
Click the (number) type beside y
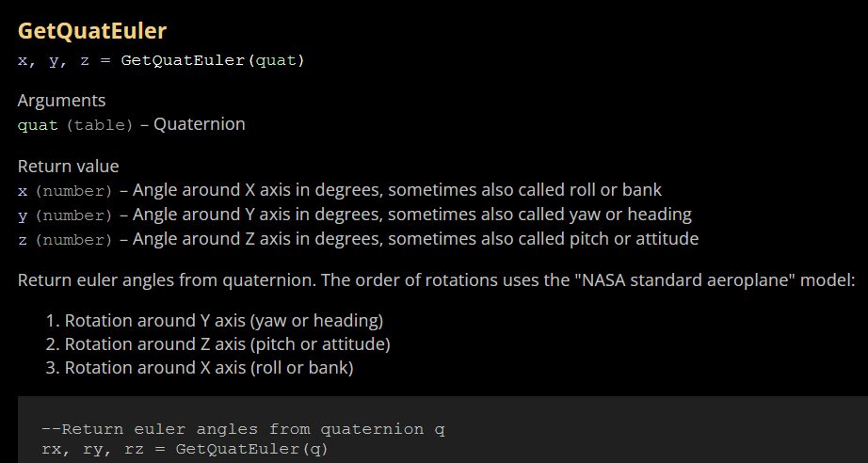click(x=74, y=215)
